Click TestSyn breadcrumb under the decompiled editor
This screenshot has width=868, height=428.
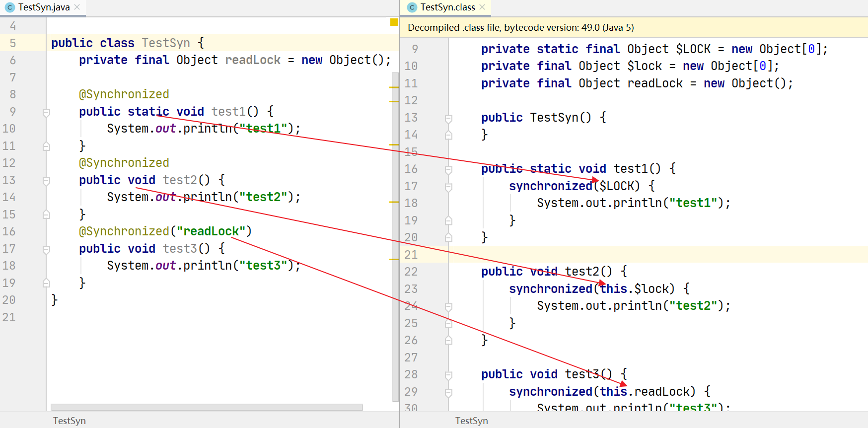click(x=472, y=421)
